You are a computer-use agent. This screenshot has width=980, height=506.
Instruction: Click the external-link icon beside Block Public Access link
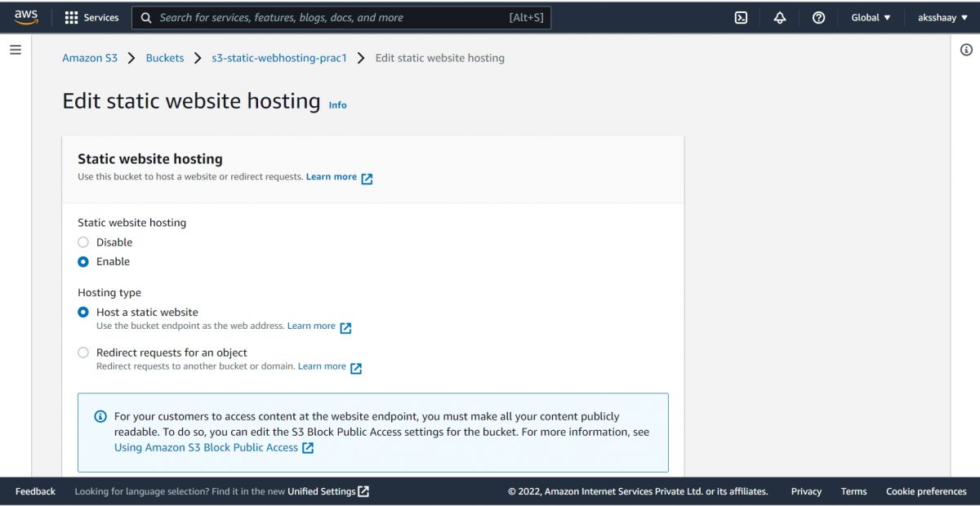(x=308, y=447)
